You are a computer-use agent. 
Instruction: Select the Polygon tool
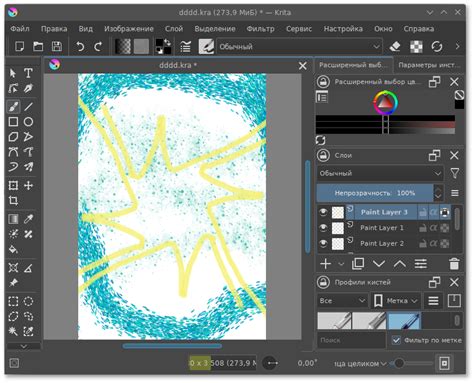[x=13, y=137]
